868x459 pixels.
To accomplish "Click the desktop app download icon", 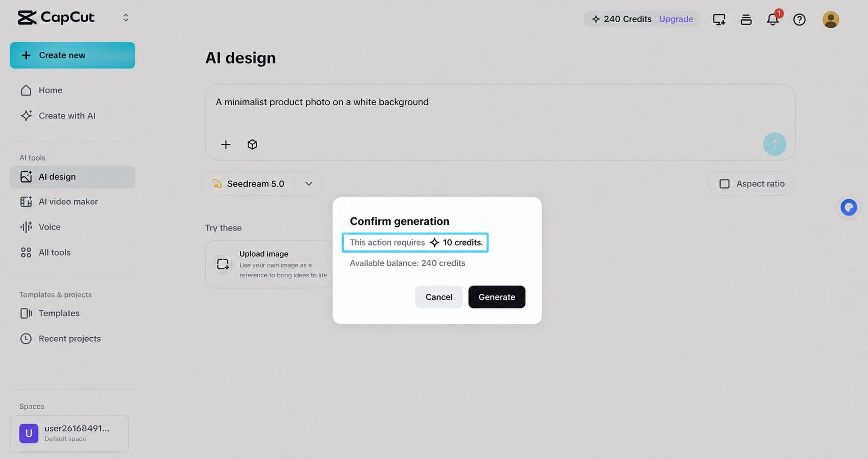I will (x=719, y=20).
